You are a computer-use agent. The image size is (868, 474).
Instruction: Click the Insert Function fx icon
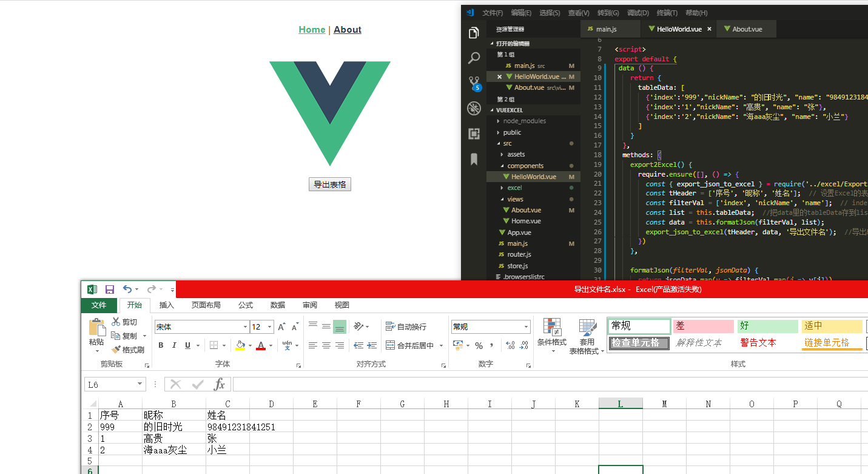point(220,384)
